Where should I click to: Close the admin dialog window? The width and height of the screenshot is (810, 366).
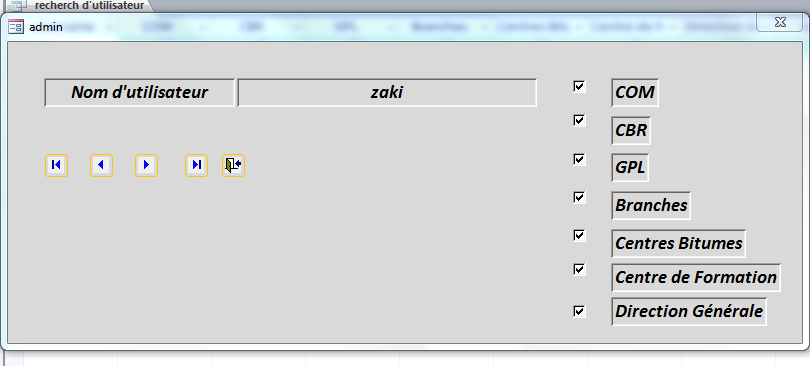pos(780,22)
